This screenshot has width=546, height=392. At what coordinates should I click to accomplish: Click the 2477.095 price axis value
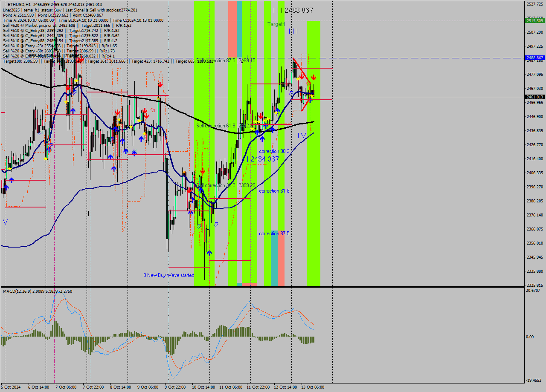(535, 74)
